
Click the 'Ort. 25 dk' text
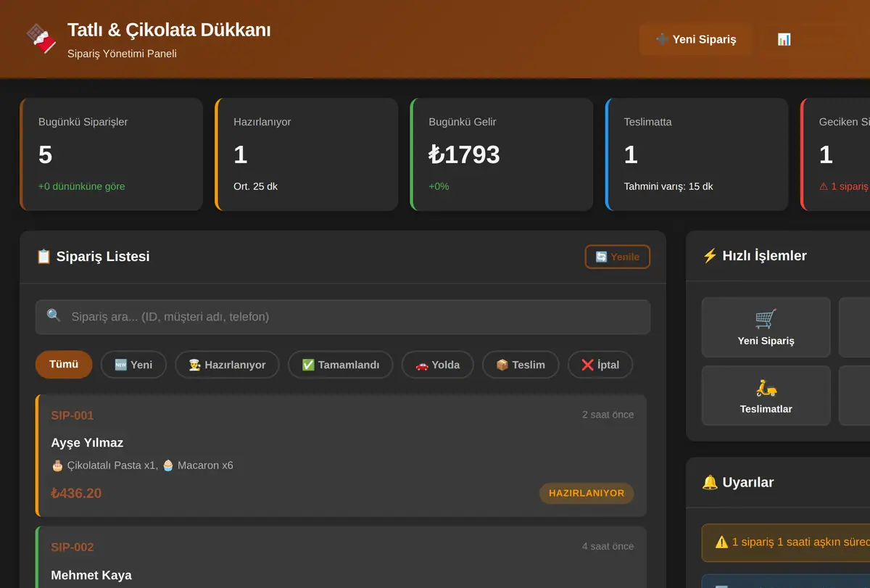(x=255, y=186)
